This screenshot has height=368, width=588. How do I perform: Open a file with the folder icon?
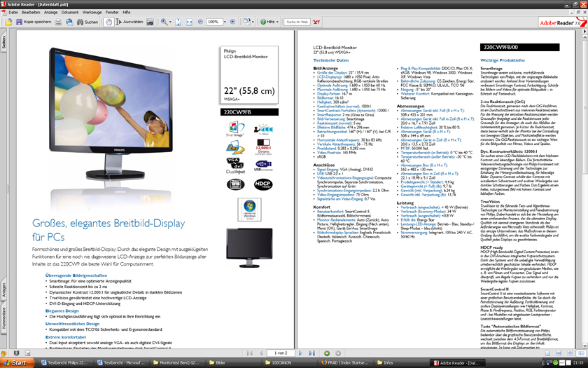8,22
